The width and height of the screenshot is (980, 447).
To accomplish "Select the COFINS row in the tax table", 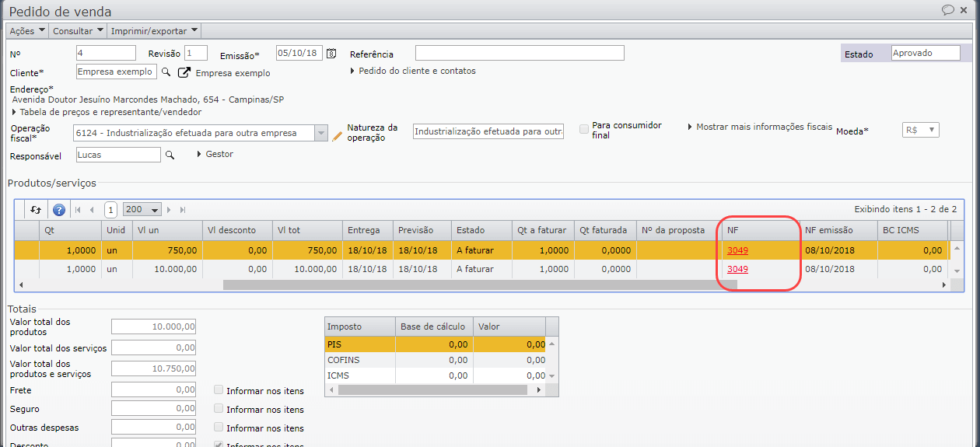I will click(x=435, y=360).
